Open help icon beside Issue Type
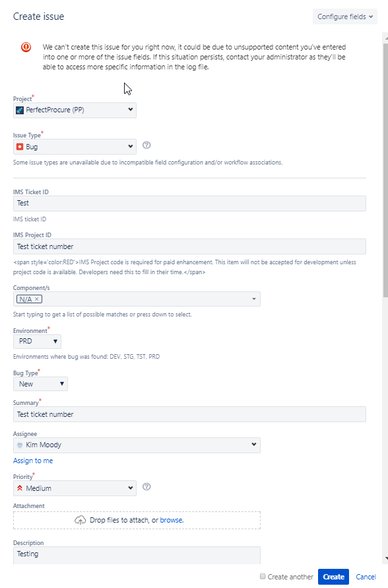 click(146, 145)
